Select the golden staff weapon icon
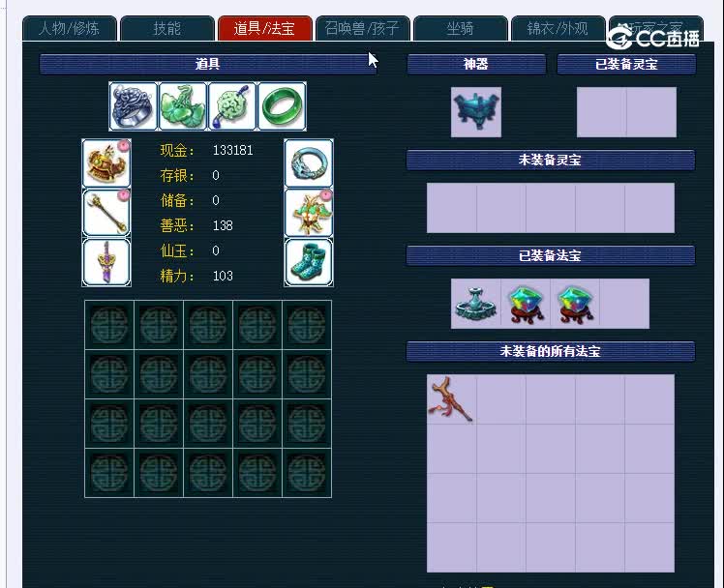The image size is (724, 588). pyautogui.click(x=106, y=213)
